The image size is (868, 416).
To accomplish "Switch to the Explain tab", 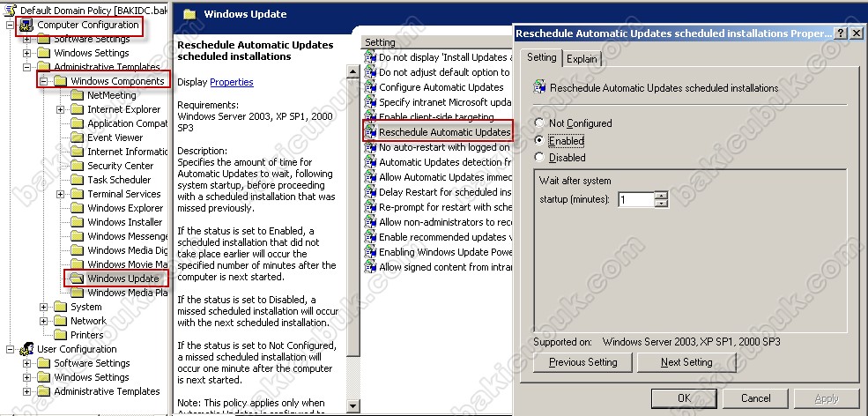I will point(582,59).
